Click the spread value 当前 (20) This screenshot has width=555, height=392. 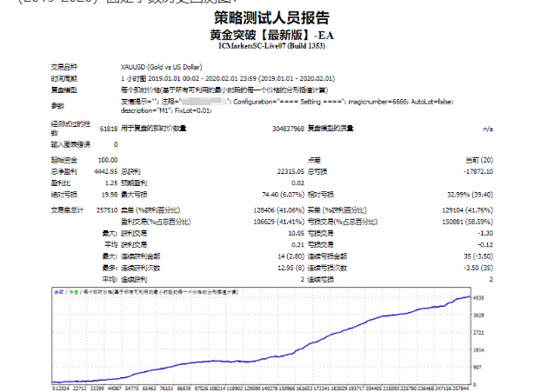(x=479, y=160)
